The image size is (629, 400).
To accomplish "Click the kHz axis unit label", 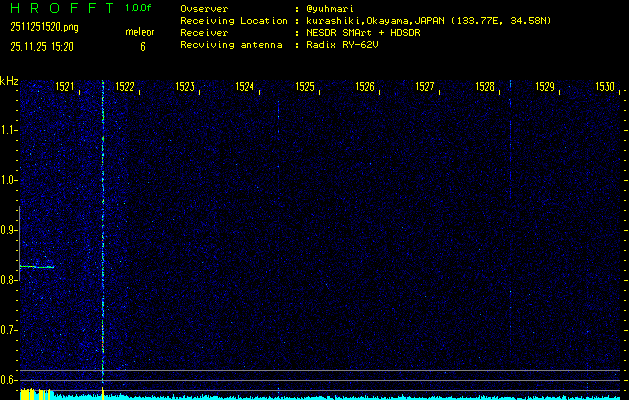I will point(9,81).
